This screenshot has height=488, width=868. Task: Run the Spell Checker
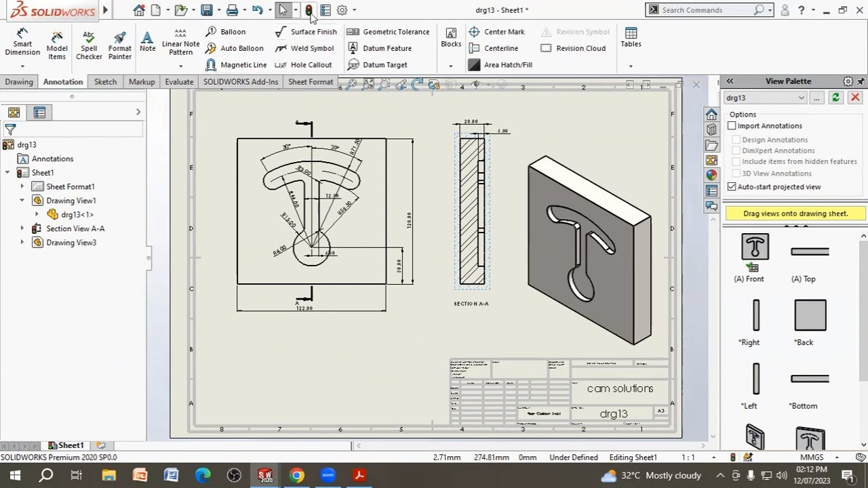click(89, 44)
